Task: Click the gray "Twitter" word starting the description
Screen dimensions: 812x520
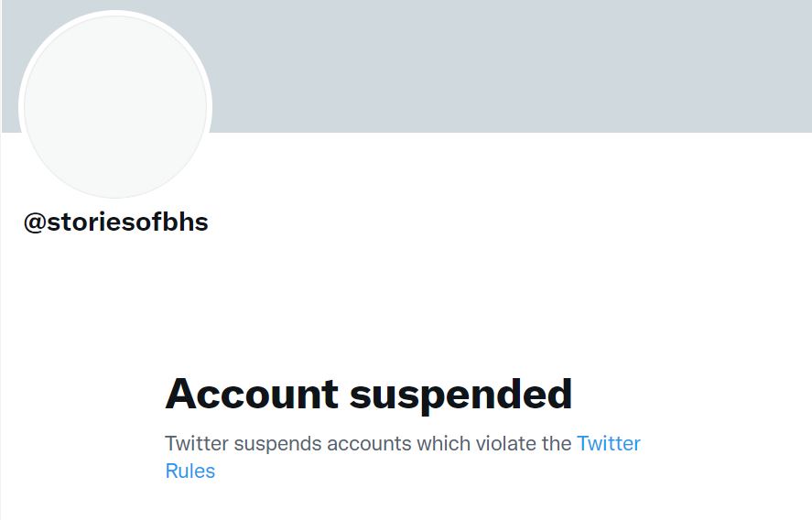Action: [196, 444]
